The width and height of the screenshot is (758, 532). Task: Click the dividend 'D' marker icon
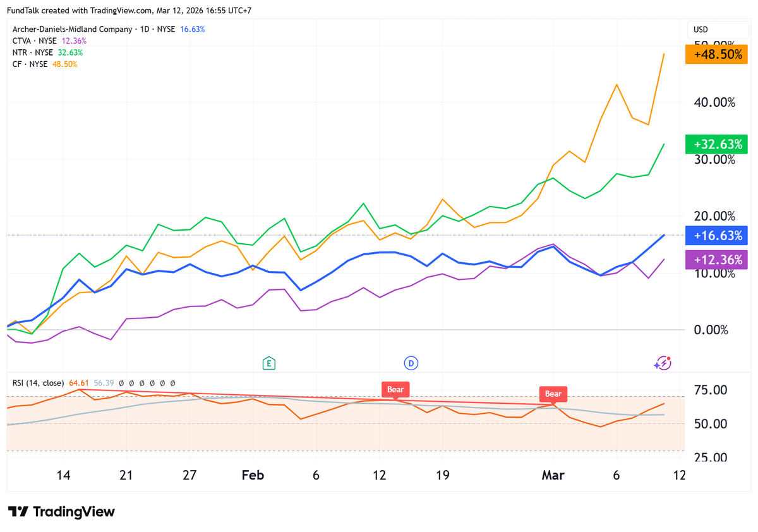tap(411, 363)
